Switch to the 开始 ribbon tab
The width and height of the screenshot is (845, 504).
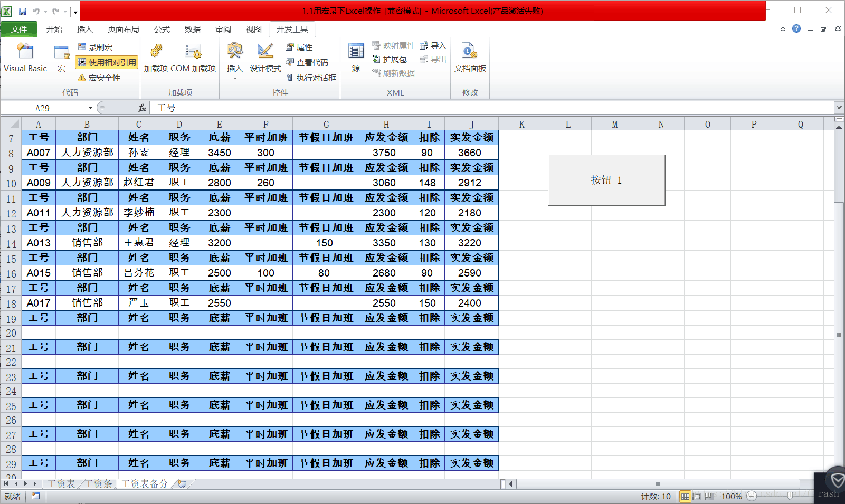point(54,29)
